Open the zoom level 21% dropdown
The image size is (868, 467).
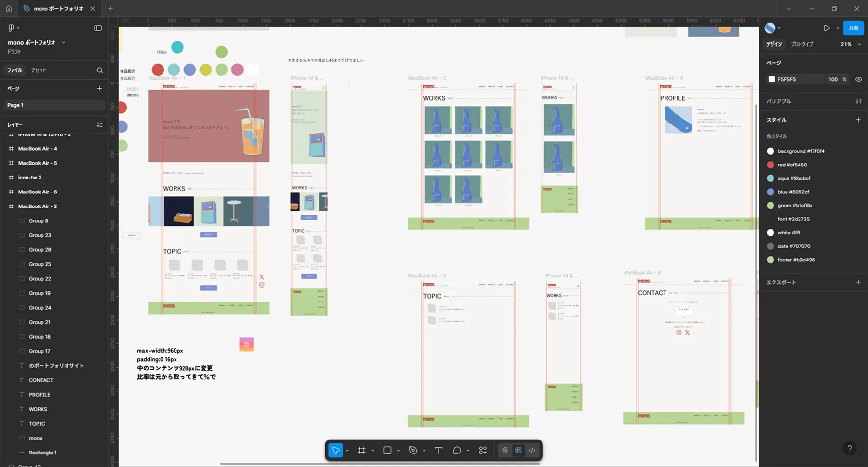[851, 44]
